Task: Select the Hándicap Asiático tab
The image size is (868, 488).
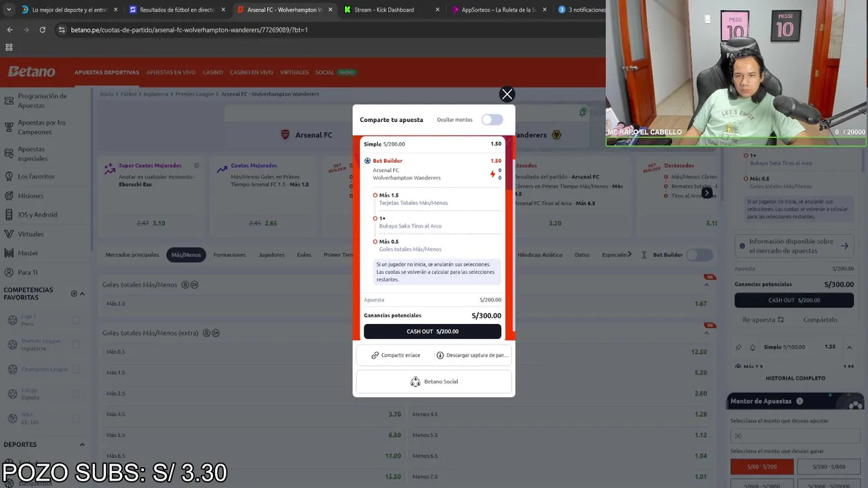Action: pos(540,255)
